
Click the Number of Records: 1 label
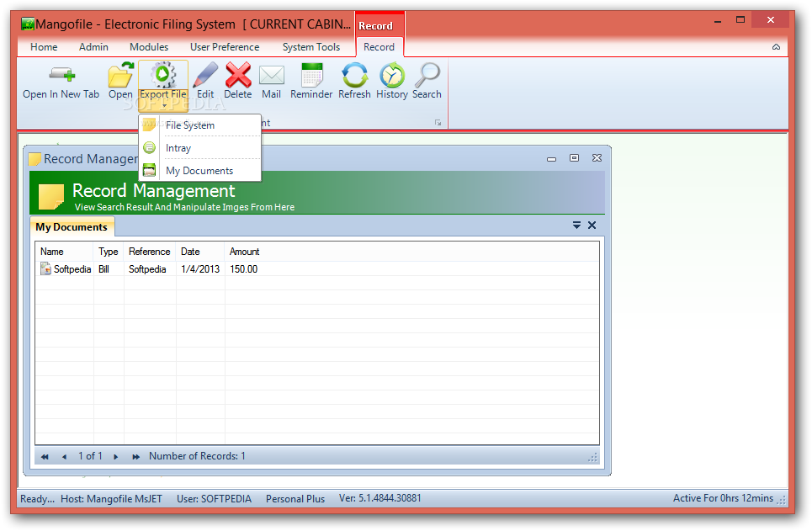(x=197, y=456)
